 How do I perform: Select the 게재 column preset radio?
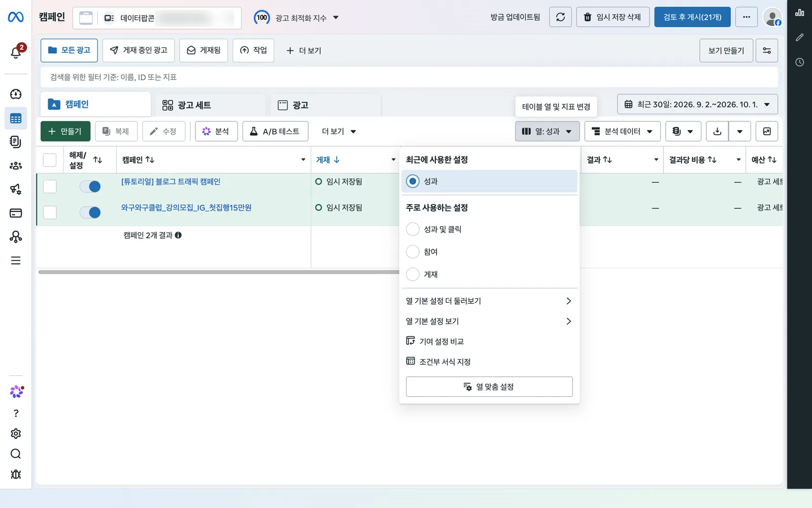413,274
